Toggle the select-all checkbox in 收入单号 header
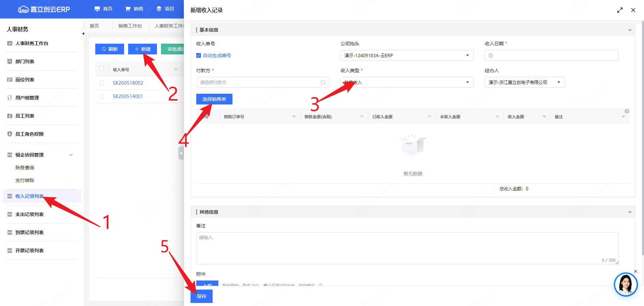 click(102, 69)
